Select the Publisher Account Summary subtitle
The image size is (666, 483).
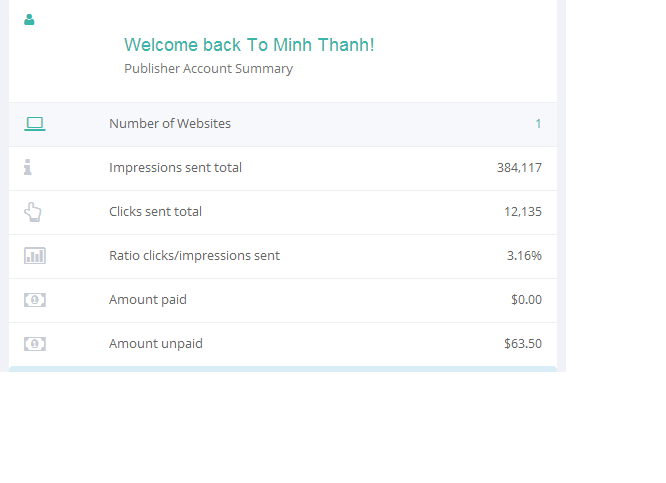(x=208, y=69)
